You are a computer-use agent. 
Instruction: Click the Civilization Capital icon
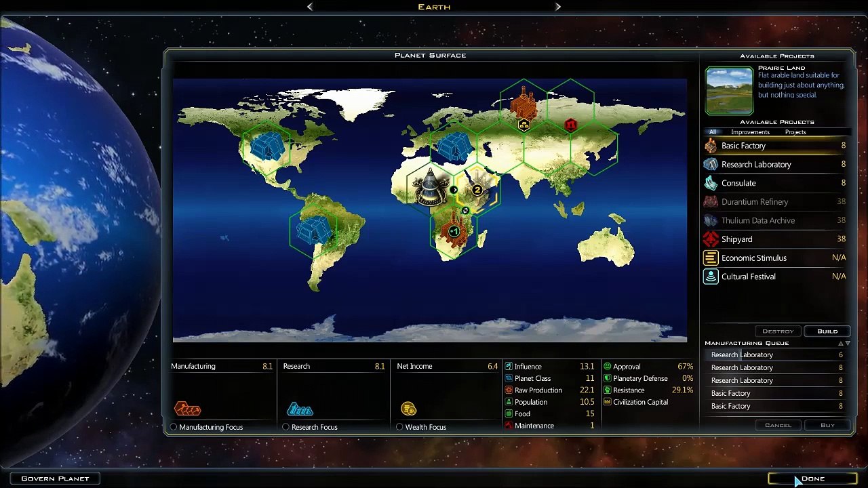(x=608, y=402)
